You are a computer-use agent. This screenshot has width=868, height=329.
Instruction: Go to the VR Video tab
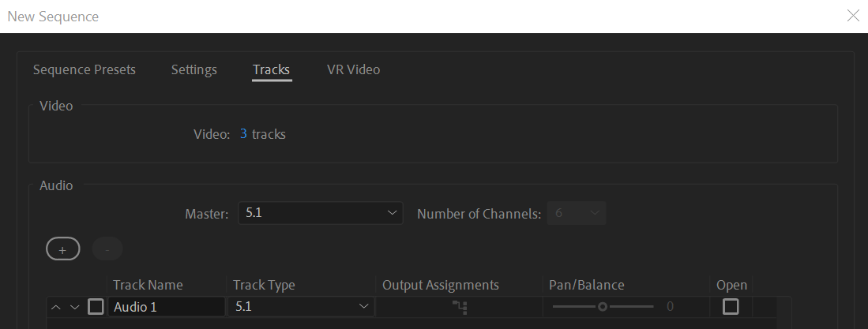(x=353, y=69)
